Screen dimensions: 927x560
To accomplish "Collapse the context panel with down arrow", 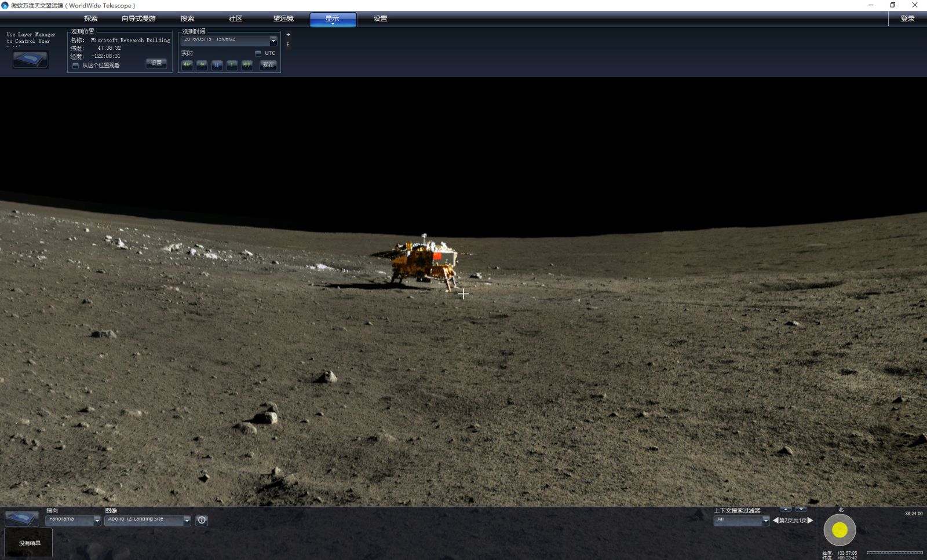I will [x=801, y=510].
